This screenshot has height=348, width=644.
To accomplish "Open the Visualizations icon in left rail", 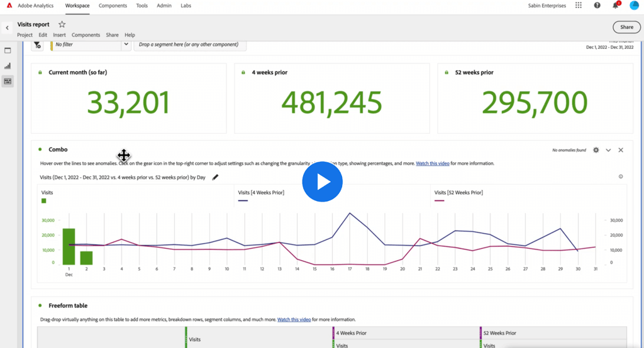I will point(8,66).
